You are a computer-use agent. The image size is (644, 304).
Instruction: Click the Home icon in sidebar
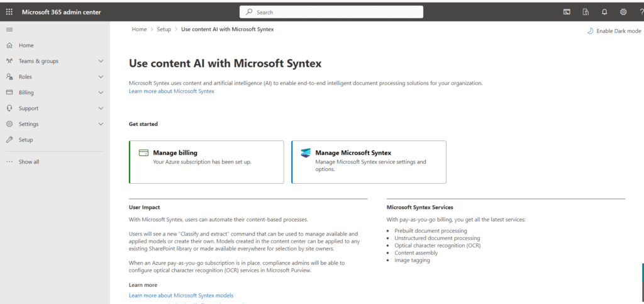pos(9,45)
